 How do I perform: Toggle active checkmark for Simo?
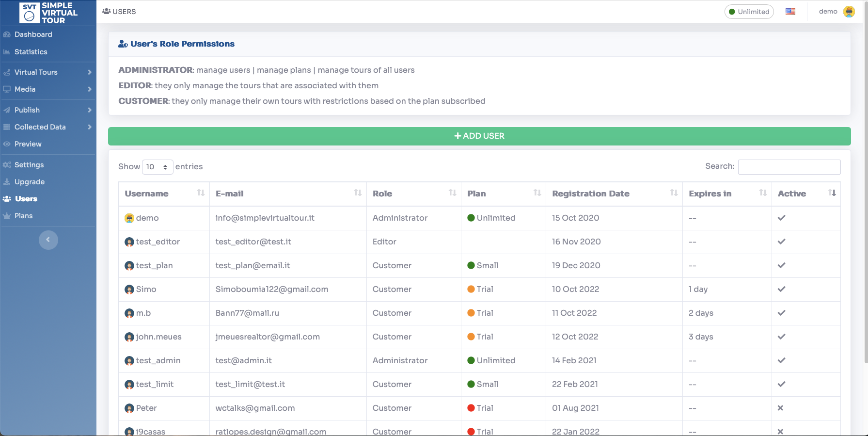coord(781,289)
